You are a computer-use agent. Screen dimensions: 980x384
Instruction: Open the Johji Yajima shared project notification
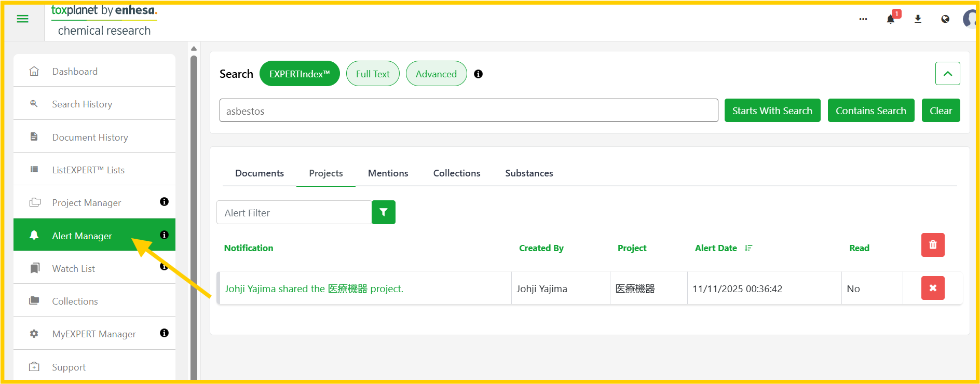pos(314,289)
